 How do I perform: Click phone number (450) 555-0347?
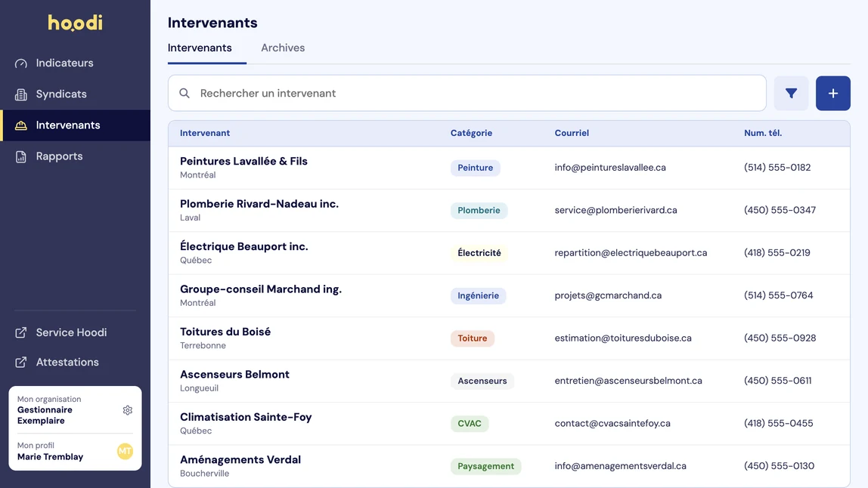click(780, 210)
